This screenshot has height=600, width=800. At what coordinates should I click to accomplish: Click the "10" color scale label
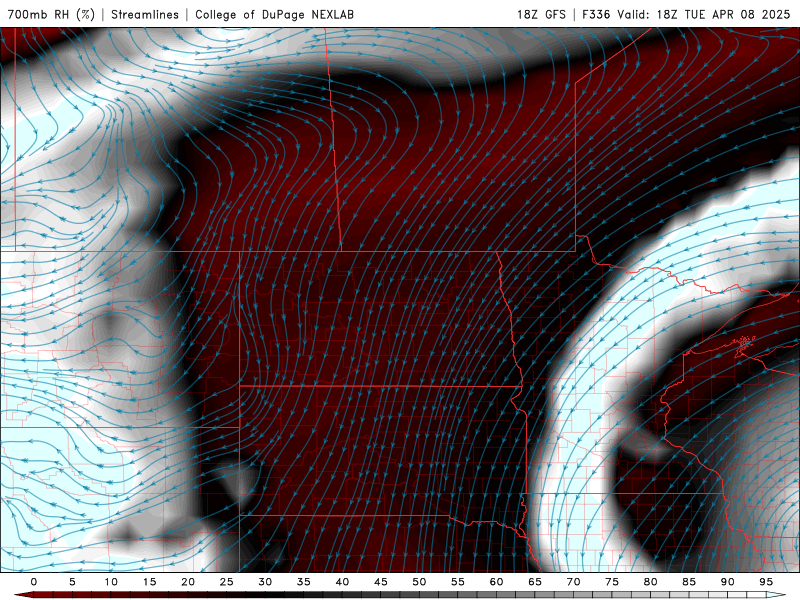111,582
